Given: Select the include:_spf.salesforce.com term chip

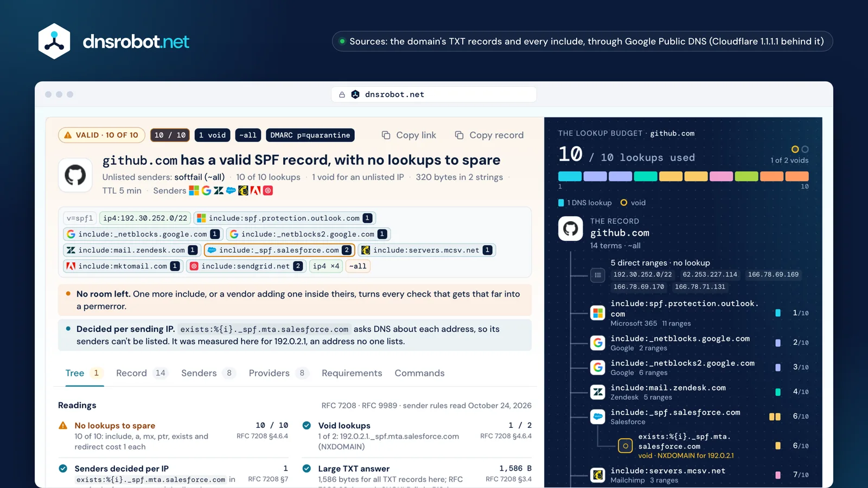Looking at the screenshot, I should click(x=279, y=250).
